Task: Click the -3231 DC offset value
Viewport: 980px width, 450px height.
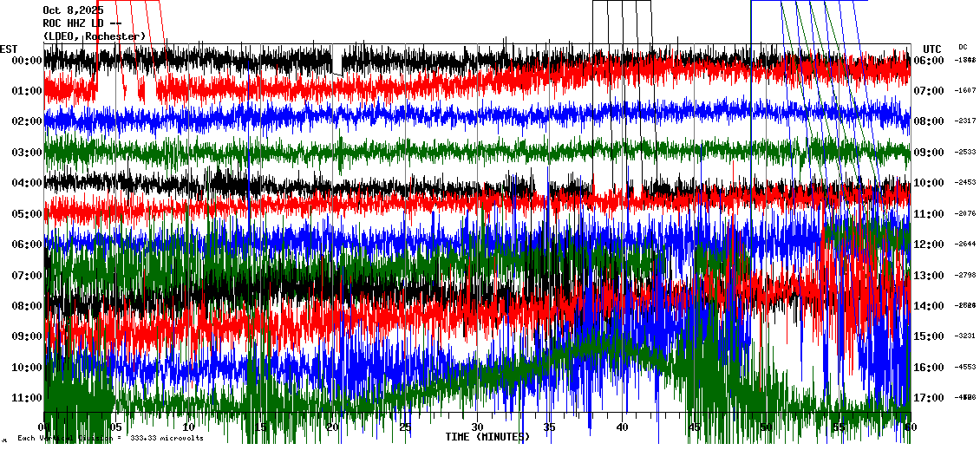Action: pyautogui.click(x=965, y=336)
